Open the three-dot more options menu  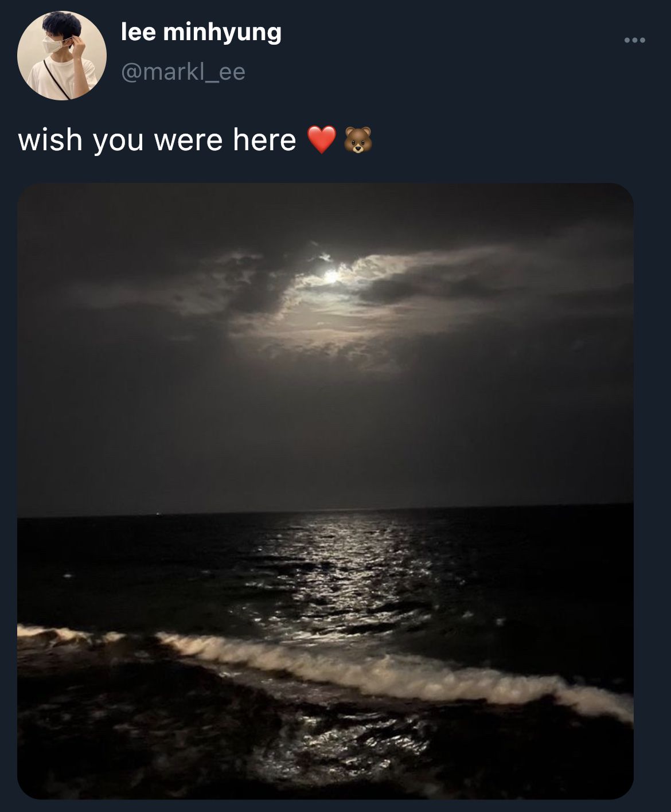point(634,40)
